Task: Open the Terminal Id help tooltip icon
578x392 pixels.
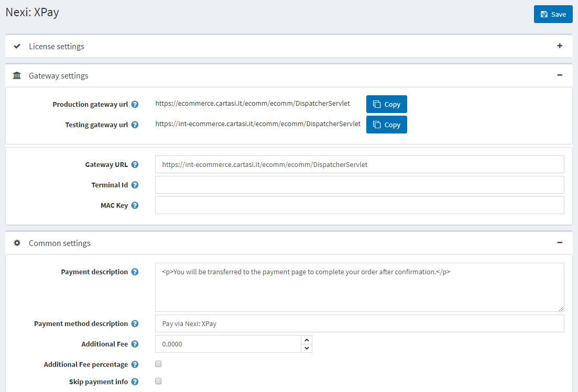Action: pos(135,185)
